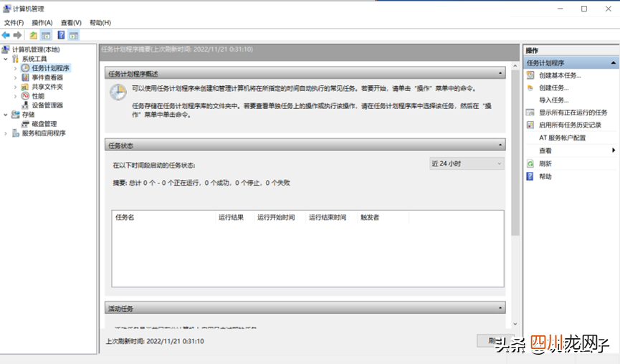Click the 运行开始时间 column header
The height and width of the screenshot is (364, 620).
click(x=280, y=217)
